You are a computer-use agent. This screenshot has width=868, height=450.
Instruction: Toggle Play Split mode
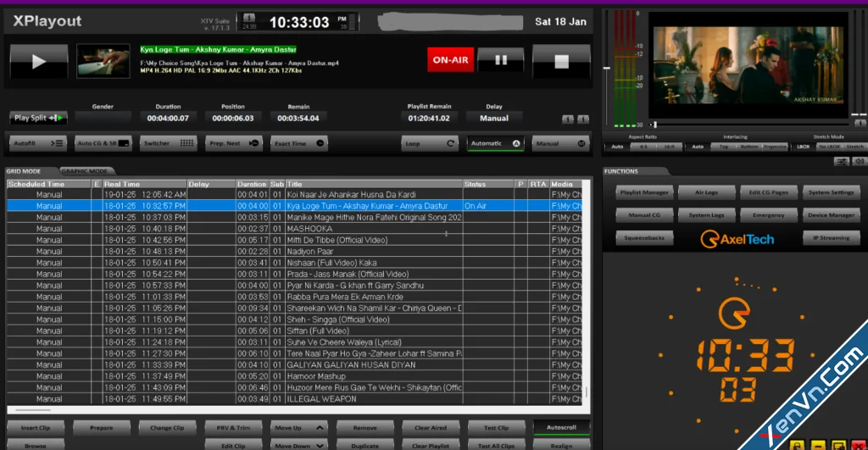click(38, 117)
